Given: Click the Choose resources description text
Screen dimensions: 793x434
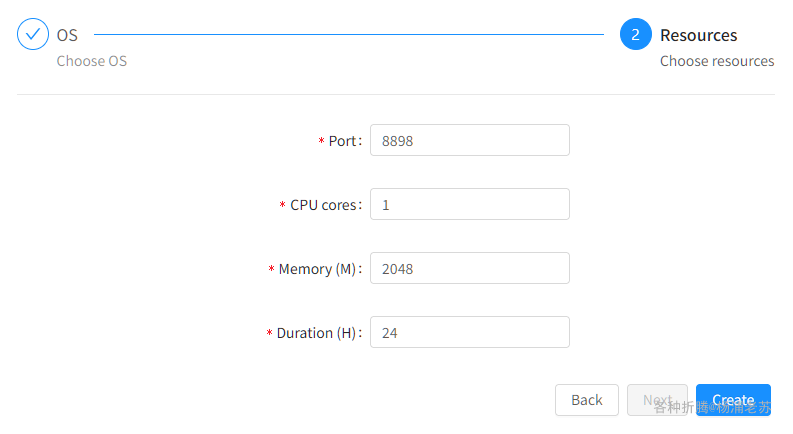Looking at the screenshot, I should (716, 61).
